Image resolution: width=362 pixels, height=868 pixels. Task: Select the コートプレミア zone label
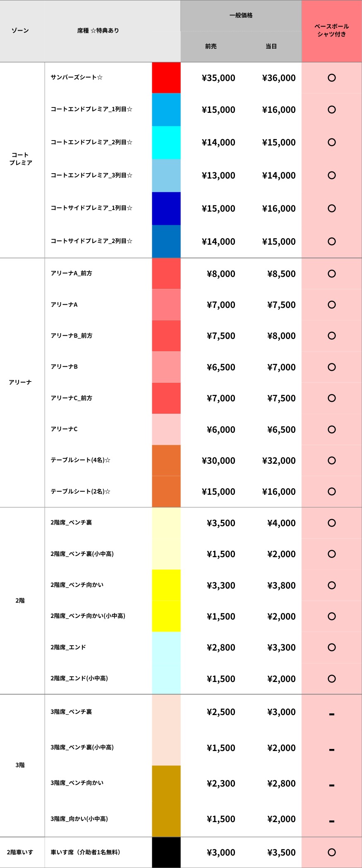tap(21, 159)
